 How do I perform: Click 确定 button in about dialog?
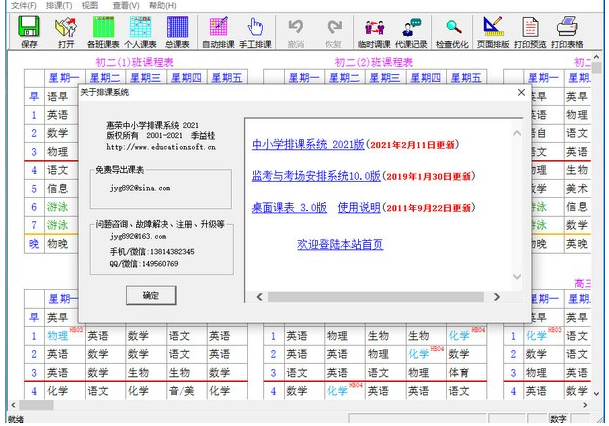[x=151, y=296]
